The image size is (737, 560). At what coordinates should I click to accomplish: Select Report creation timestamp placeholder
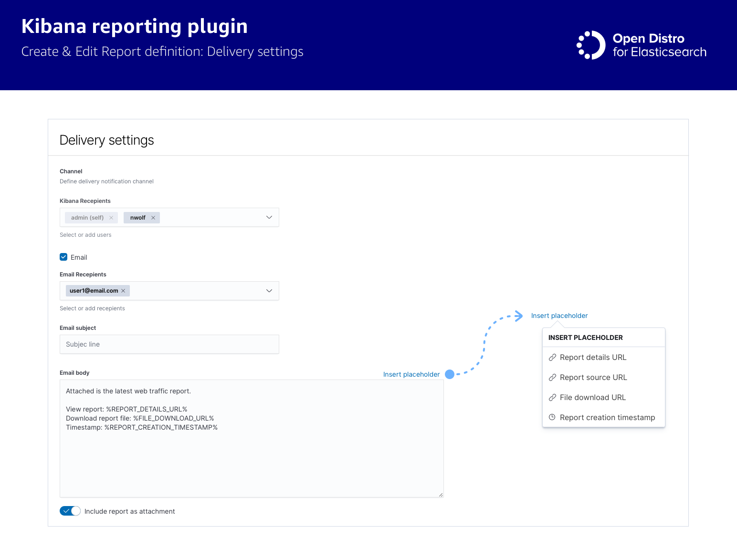pos(604,417)
